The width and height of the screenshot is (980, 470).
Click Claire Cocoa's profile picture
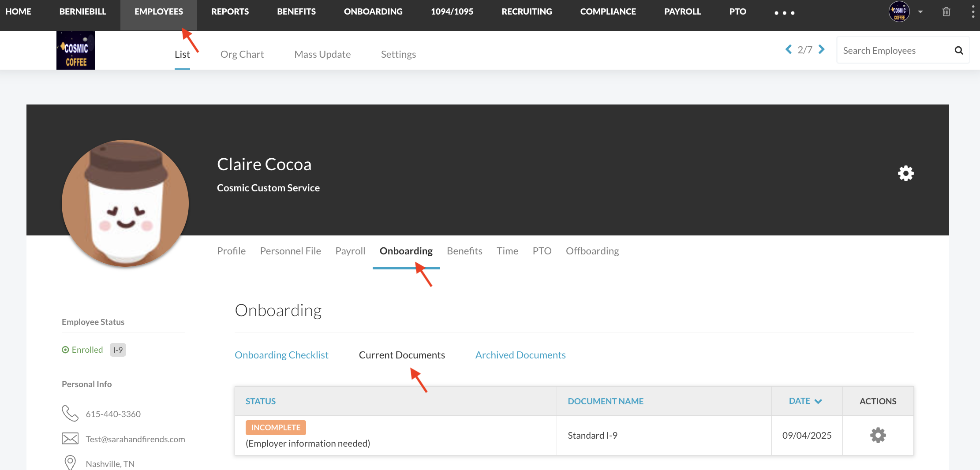(x=125, y=203)
